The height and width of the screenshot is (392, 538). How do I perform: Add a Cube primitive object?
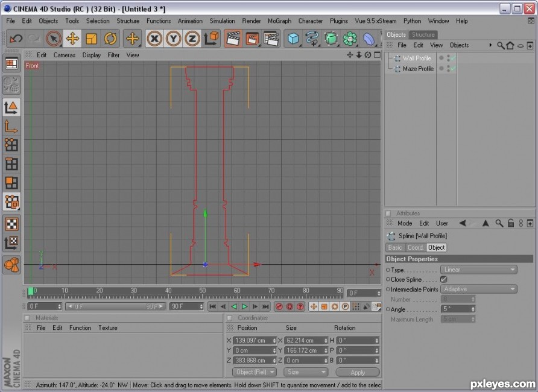[x=293, y=39]
